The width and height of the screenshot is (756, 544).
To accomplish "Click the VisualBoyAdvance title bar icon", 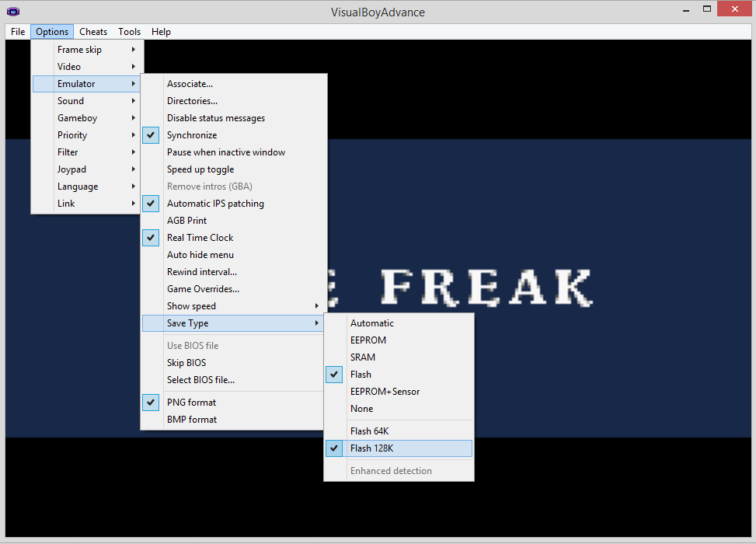I will tap(12, 12).
